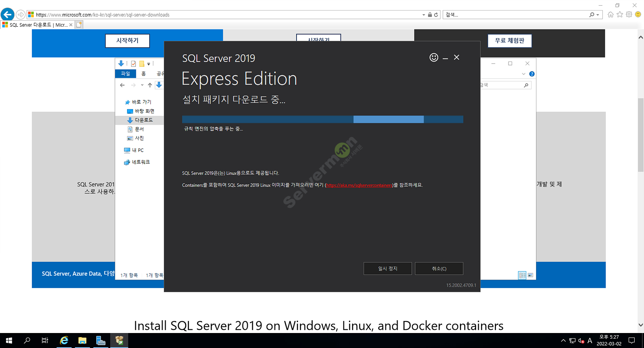Click the browser address bar URL
Image resolution: width=644 pixels, height=348 pixels.
coord(103,15)
